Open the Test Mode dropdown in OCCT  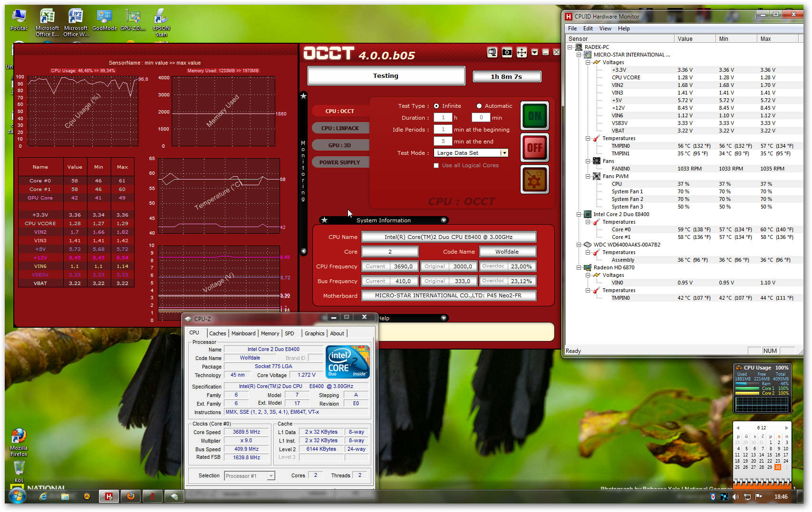tap(504, 153)
